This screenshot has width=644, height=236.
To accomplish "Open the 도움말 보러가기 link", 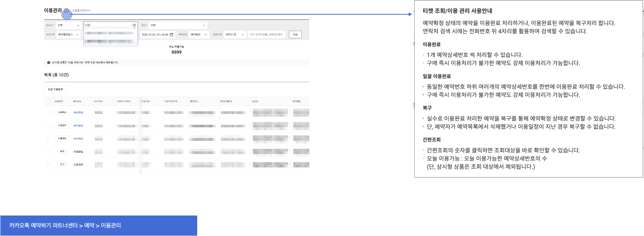I will click(x=81, y=11).
